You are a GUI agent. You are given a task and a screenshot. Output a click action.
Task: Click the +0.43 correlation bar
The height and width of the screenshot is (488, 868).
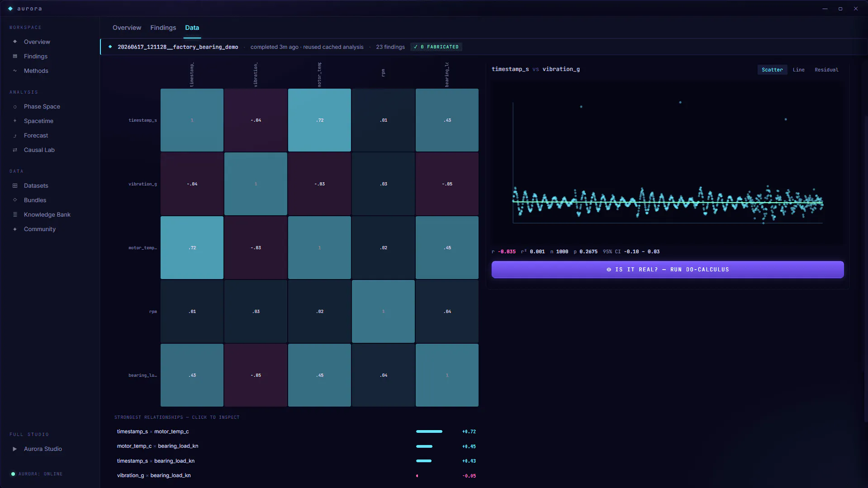coord(424,461)
